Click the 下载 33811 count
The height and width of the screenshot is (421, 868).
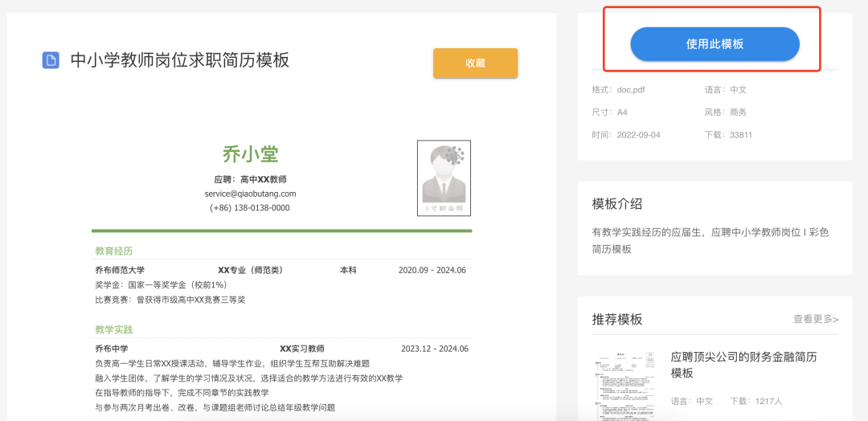click(x=728, y=135)
